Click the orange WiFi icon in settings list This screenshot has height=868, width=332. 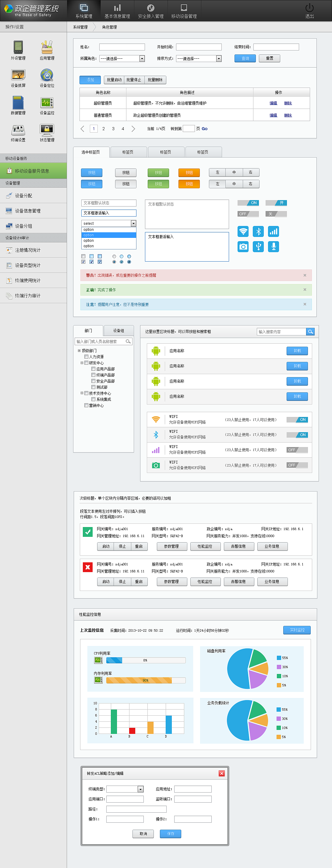pyautogui.click(x=156, y=419)
